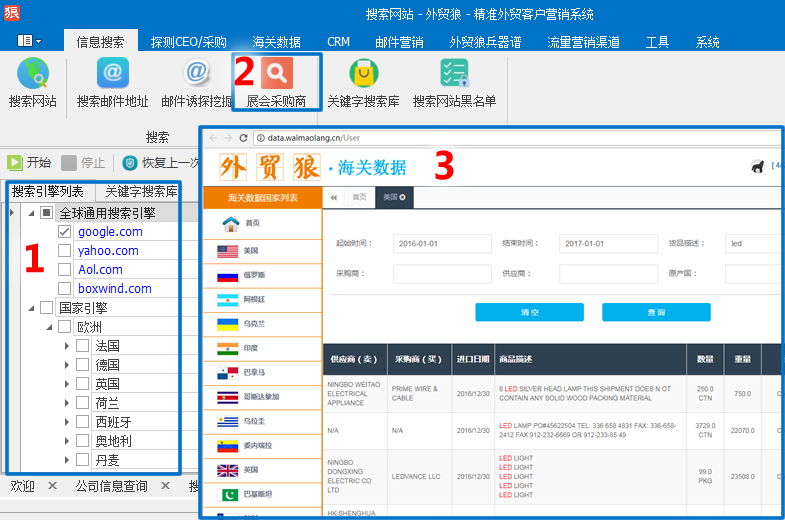
Task: Select the 乌拉圭 flag entry
Action: point(227,422)
